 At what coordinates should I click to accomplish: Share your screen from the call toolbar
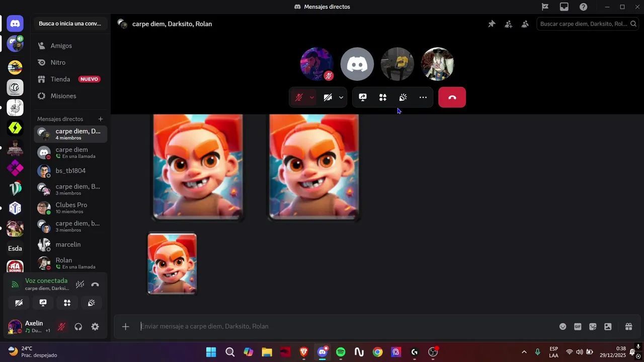click(363, 98)
